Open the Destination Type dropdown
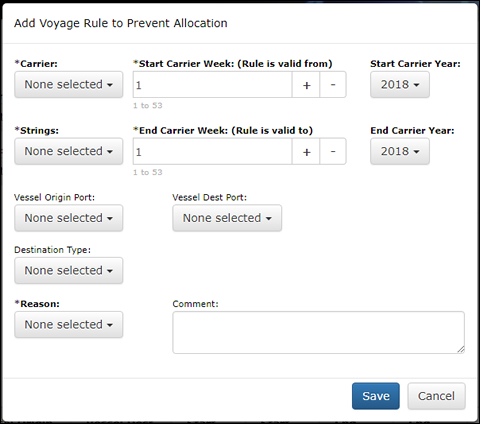Screen dimensions: 480x424 pos(68,270)
